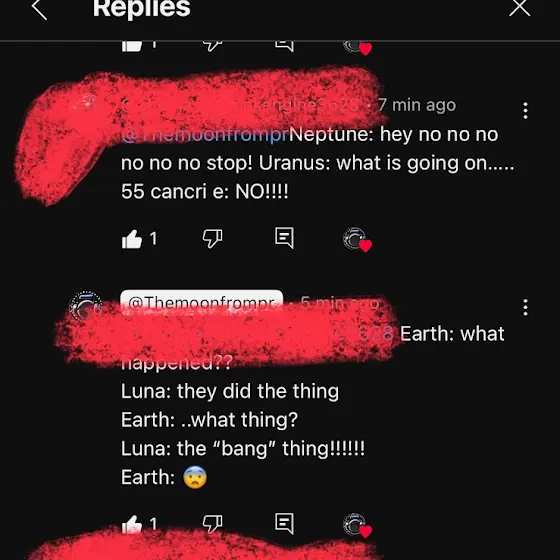
Task: Go back using the Replies back arrow
Action: [39, 9]
